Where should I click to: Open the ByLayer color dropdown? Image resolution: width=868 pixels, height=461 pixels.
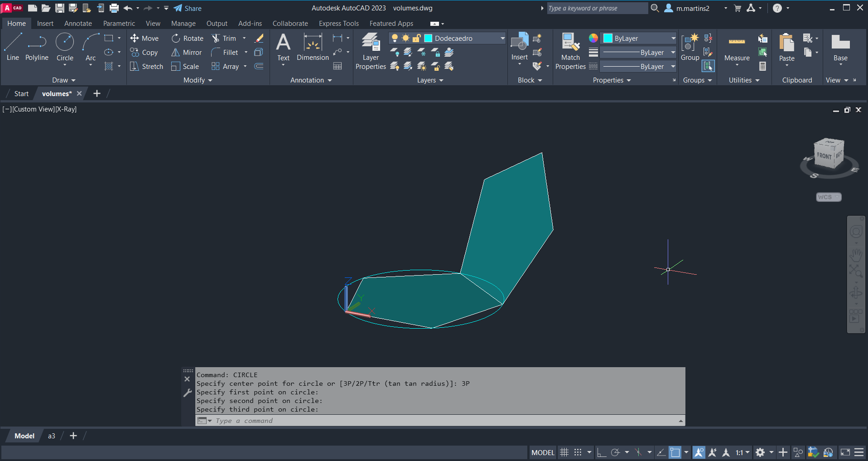[673, 39]
